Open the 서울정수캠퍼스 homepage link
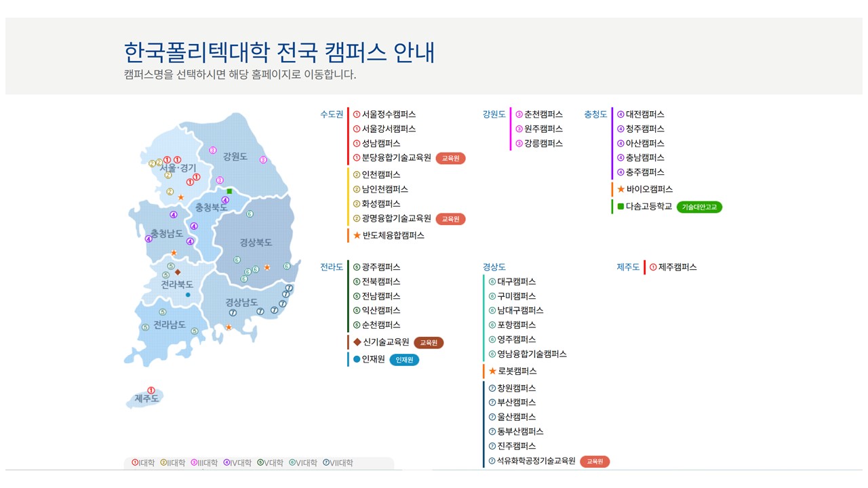 coord(388,114)
